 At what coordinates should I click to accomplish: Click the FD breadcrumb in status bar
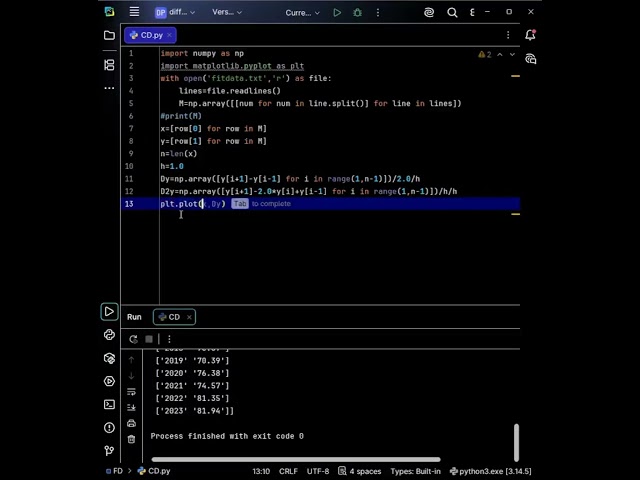(x=114, y=471)
